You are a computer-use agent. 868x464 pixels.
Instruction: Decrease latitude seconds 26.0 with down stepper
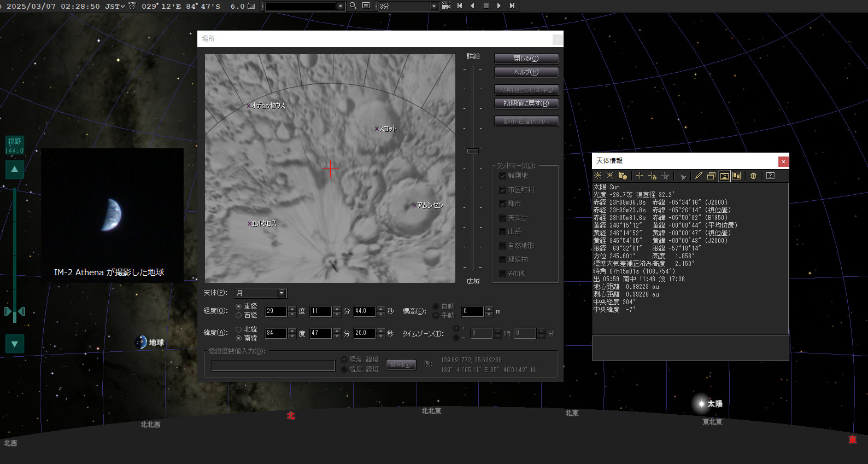click(x=380, y=336)
